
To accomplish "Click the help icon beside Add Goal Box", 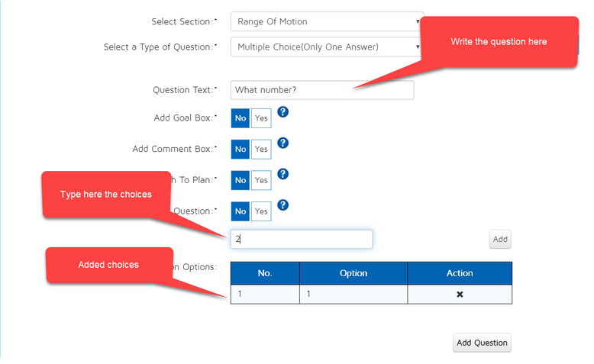I will tap(282, 112).
